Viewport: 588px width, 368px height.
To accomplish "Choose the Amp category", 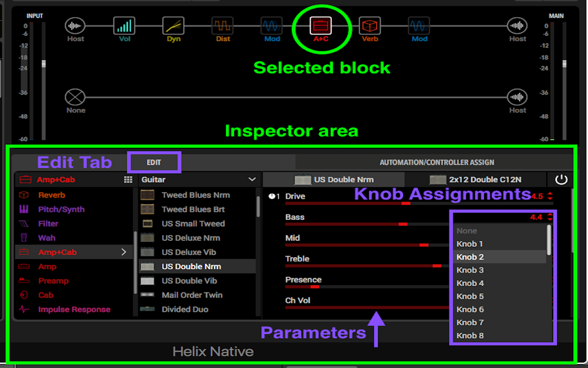I will click(x=74, y=266).
